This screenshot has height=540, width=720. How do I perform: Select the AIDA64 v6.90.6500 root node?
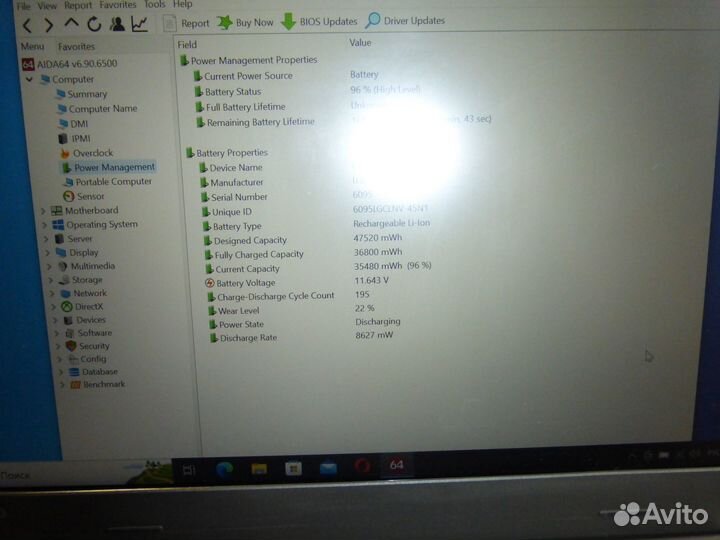(x=70, y=63)
